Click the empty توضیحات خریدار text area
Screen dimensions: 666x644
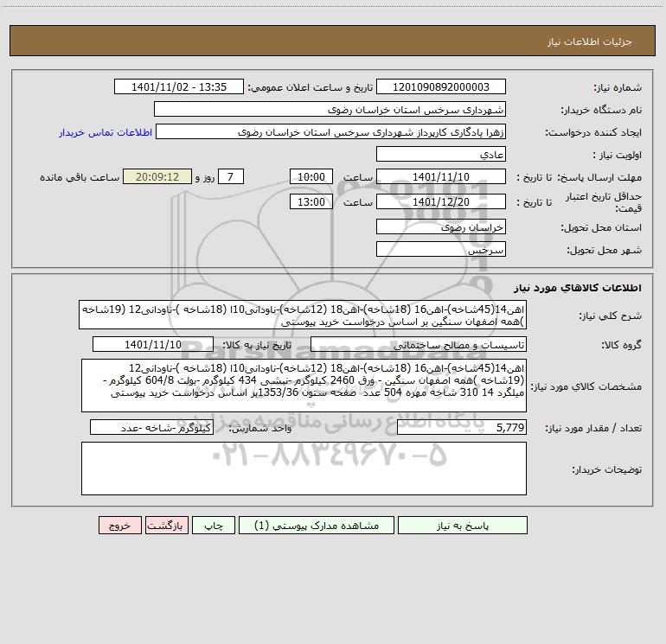point(304,469)
